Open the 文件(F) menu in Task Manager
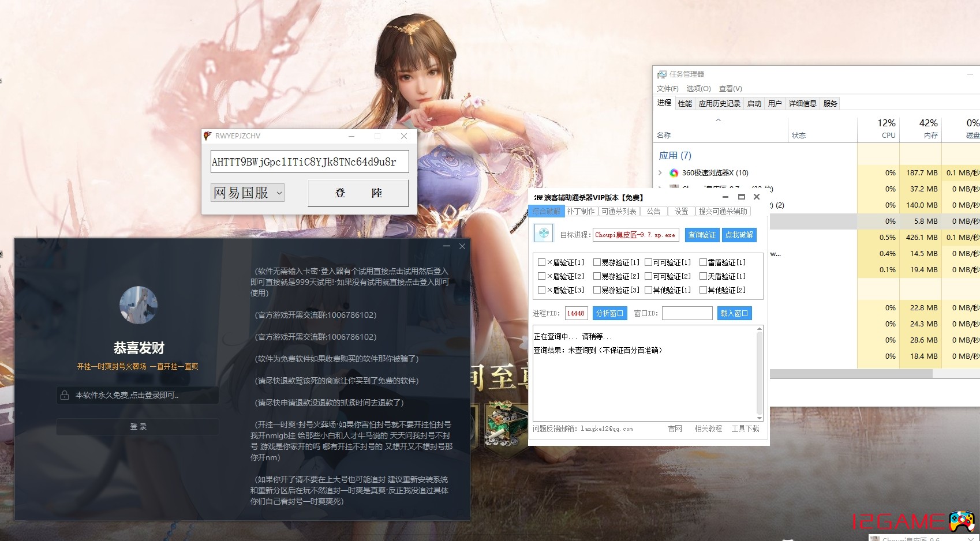Screen dimensions: 980x541 [668, 89]
